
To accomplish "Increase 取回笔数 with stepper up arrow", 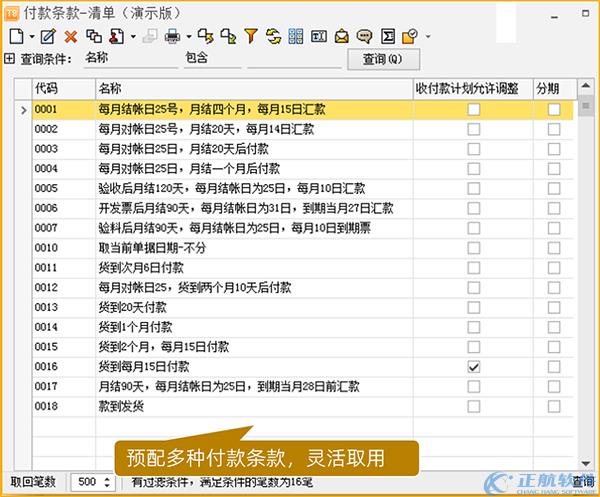I will click(107, 478).
